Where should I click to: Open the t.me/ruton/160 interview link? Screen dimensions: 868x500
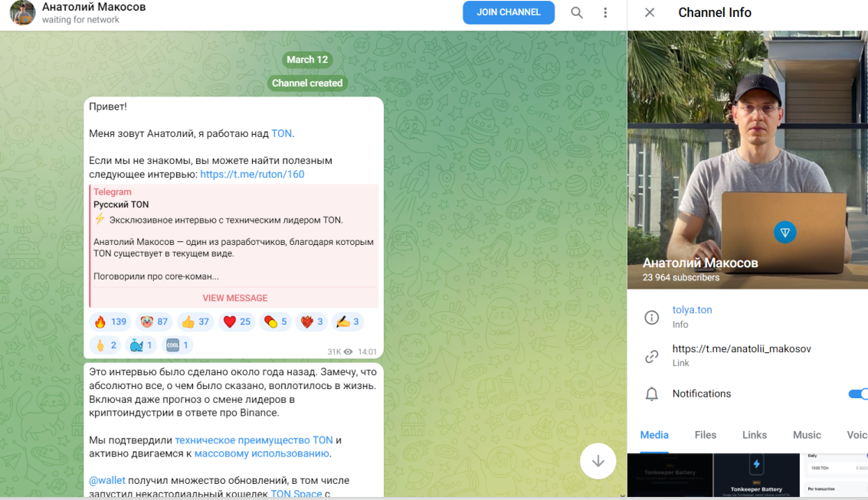click(252, 175)
